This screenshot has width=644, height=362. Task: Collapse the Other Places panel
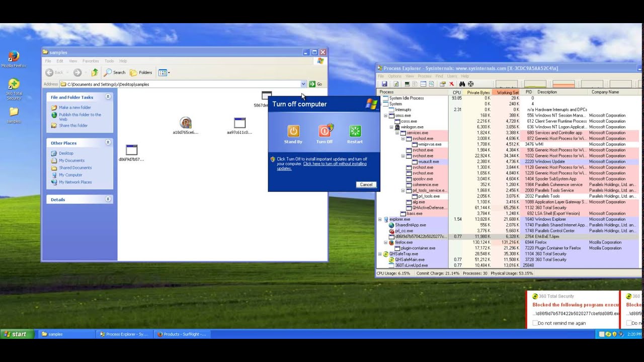coord(108,143)
